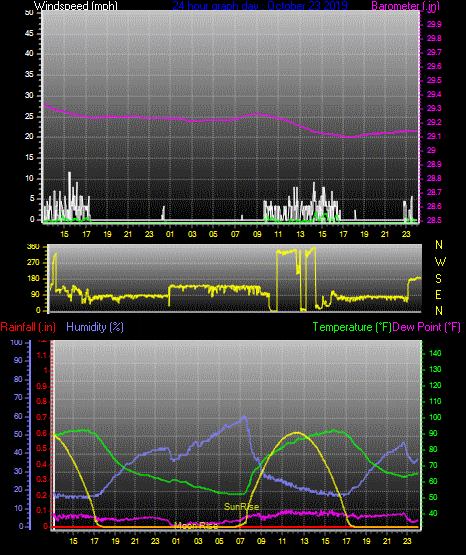
Task: Click red rainfall axis value "0.7"
Action: coord(42,418)
